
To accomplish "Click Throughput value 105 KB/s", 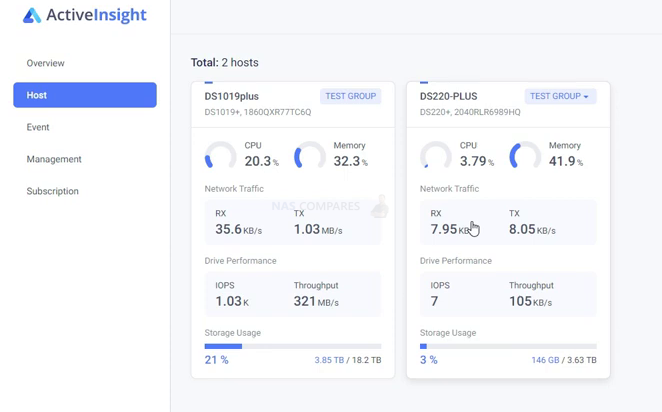I will (x=531, y=301).
